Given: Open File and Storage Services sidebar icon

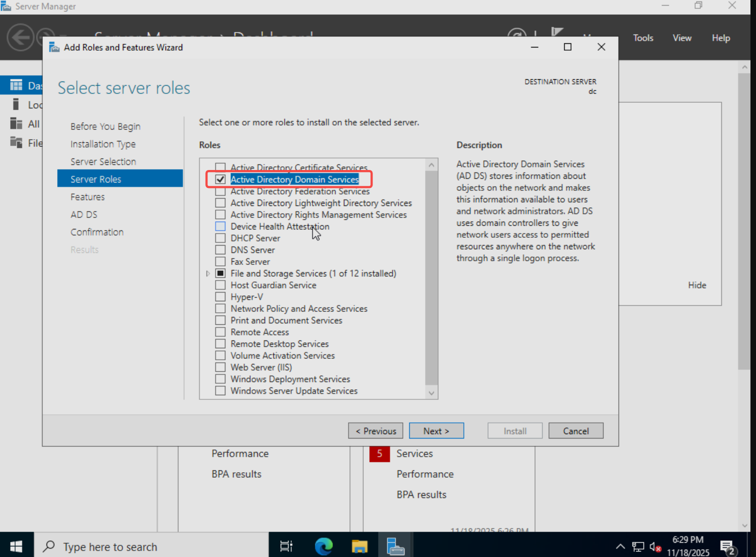Looking at the screenshot, I should click(x=16, y=143).
